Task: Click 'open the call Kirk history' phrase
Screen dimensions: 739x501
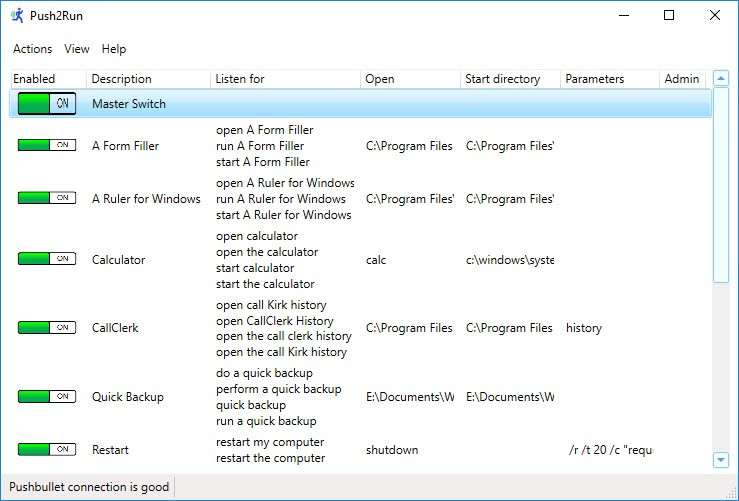Action: [281, 352]
